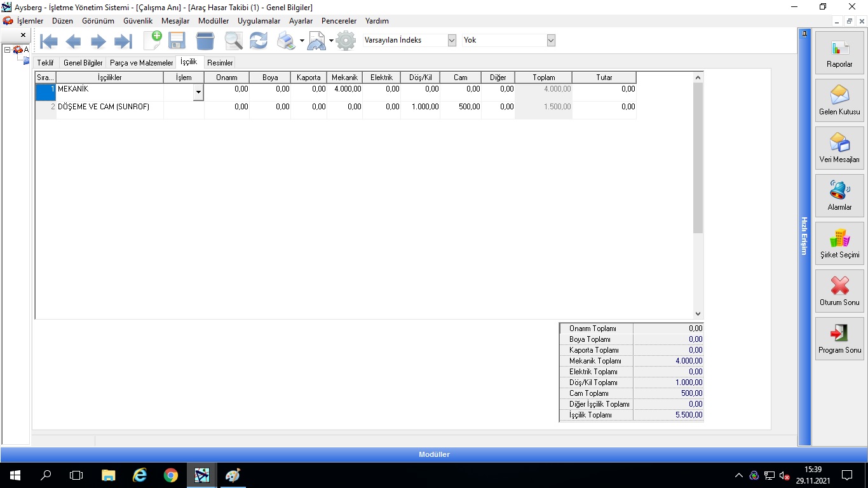Image resolution: width=868 pixels, height=488 pixels.
Task: Click the save floppy disk icon
Action: click(x=177, y=41)
